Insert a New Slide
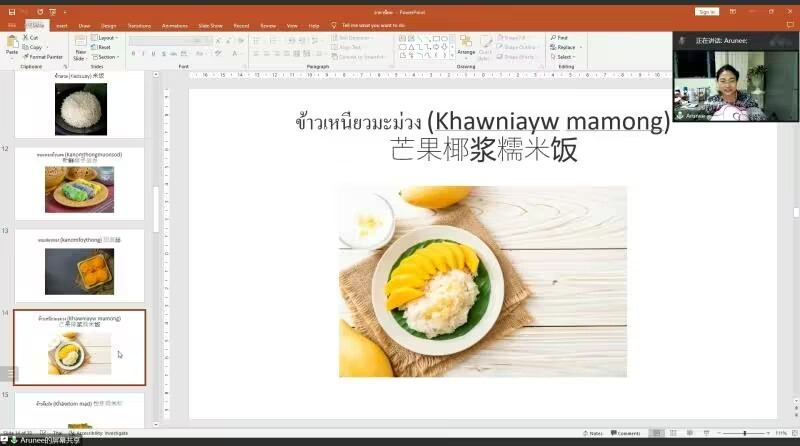This screenshot has height=446, width=800. point(79,47)
